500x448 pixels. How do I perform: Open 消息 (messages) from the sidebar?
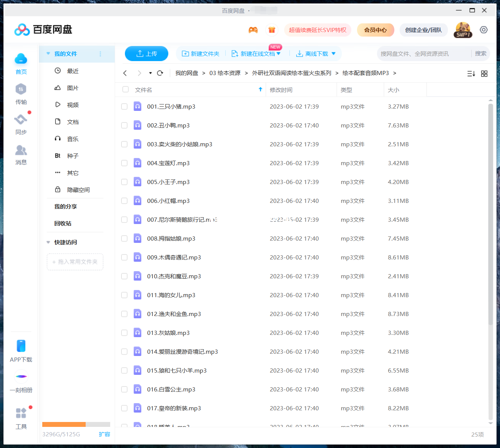click(x=21, y=155)
